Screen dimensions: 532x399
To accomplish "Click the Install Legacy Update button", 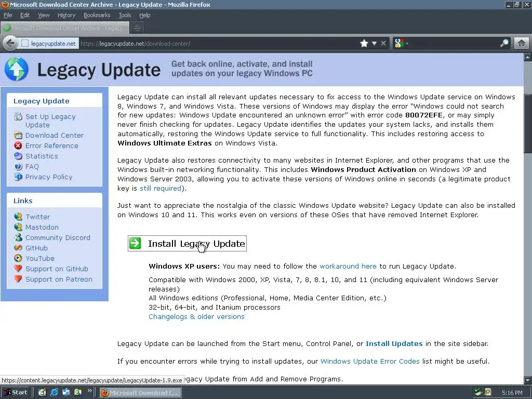I will (187, 243).
